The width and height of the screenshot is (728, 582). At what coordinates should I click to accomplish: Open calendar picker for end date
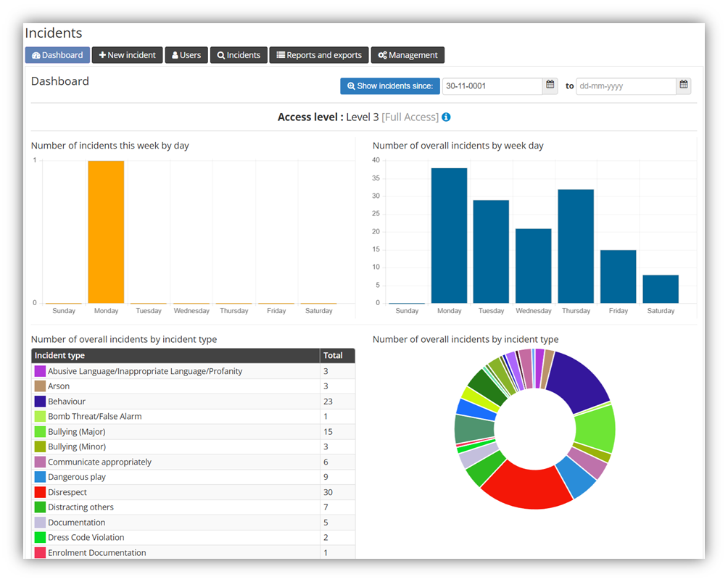(x=683, y=86)
